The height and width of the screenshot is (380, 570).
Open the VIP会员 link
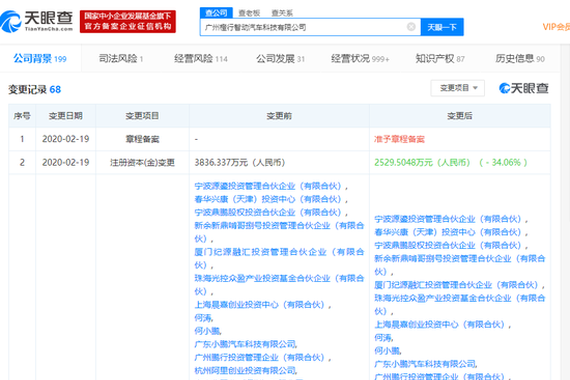tap(556, 27)
